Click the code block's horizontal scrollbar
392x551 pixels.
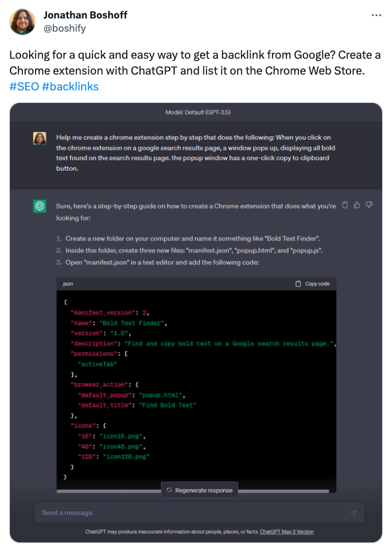tap(193, 491)
